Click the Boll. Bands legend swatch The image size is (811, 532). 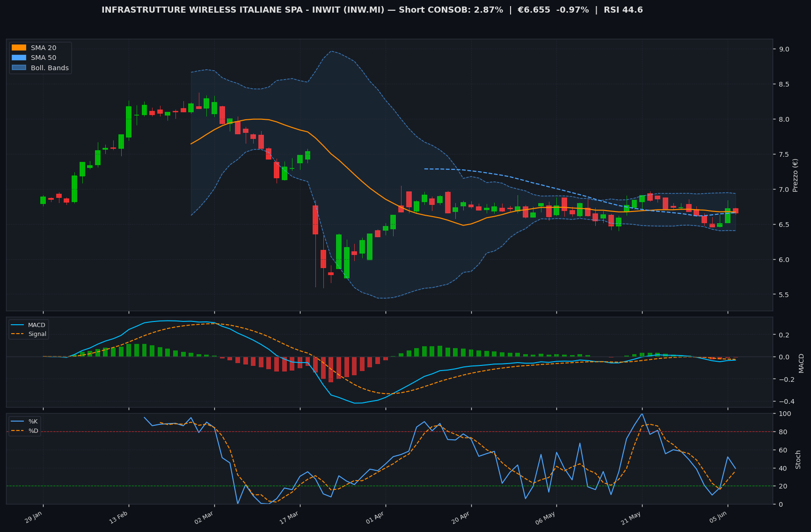(x=19, y=68)
